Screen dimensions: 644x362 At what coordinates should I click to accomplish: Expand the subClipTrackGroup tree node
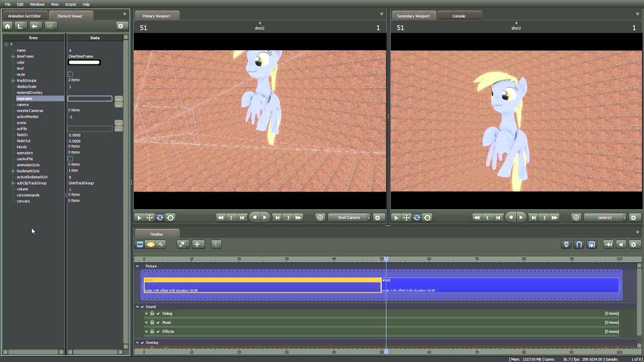tap(13, 183)
